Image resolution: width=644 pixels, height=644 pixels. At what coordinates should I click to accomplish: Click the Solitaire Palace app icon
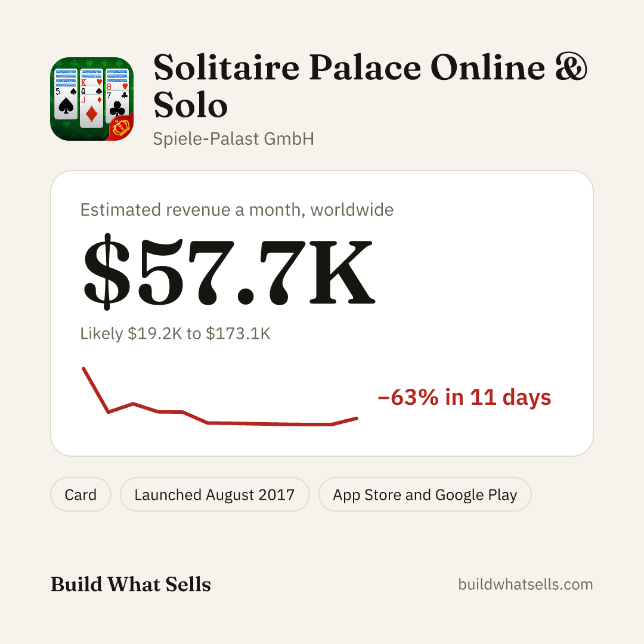(92, 99)
